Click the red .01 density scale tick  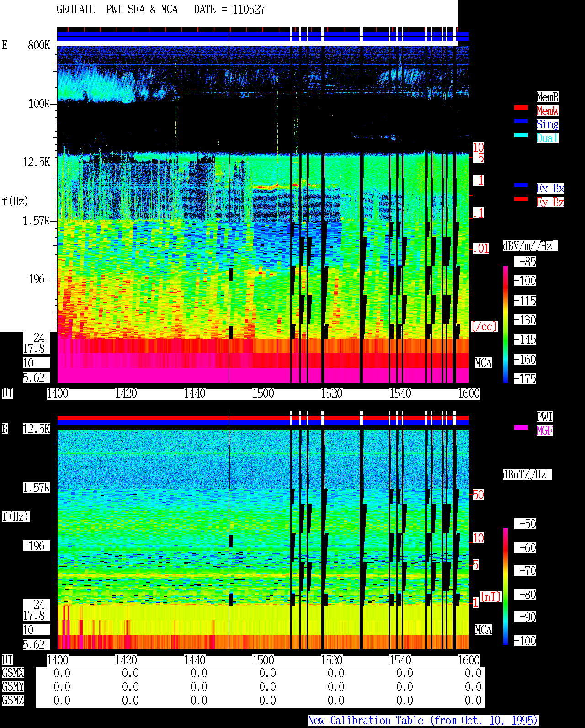(481, 249)
